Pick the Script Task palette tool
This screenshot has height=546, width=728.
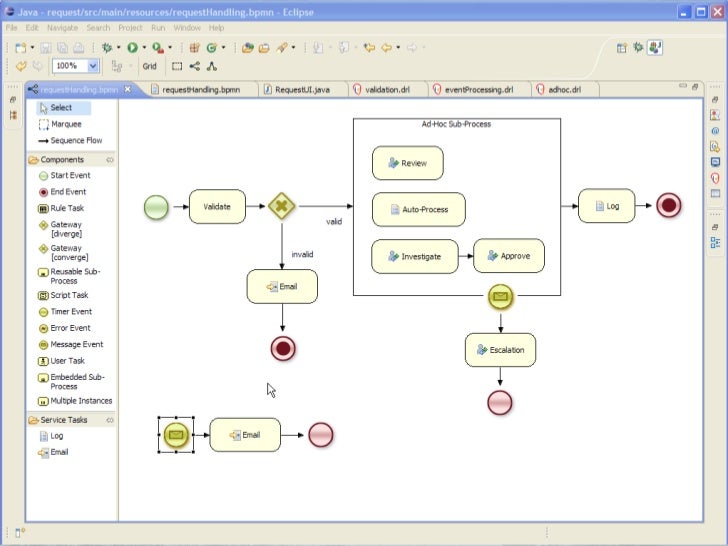(63, 295)
